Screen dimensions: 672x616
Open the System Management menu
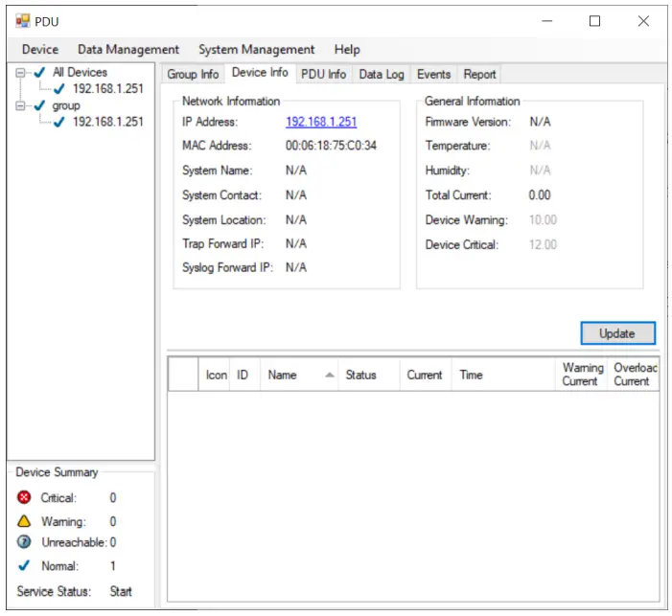point(256,50)
